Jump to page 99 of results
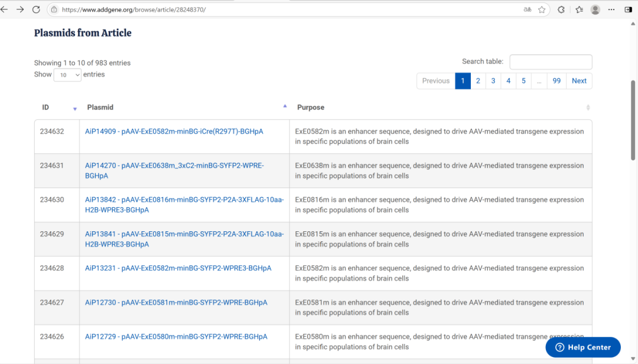The width and height of the screenshot is (638, 364). coord(556,81)
